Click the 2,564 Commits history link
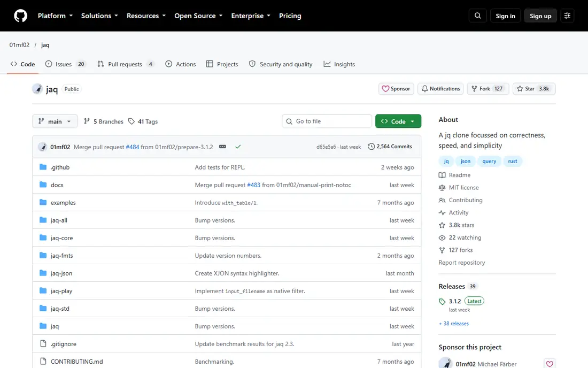Screen dimensions: 588x368 (390, 147)
